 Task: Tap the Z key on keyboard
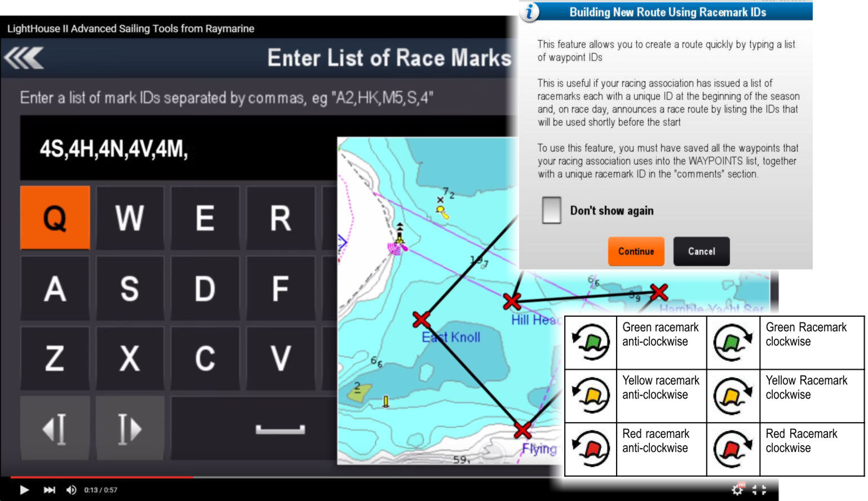coord(55,358)
